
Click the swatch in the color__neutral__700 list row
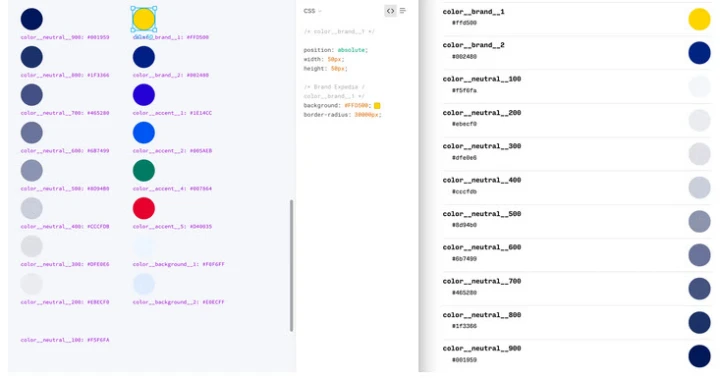[x=699, y=289]
